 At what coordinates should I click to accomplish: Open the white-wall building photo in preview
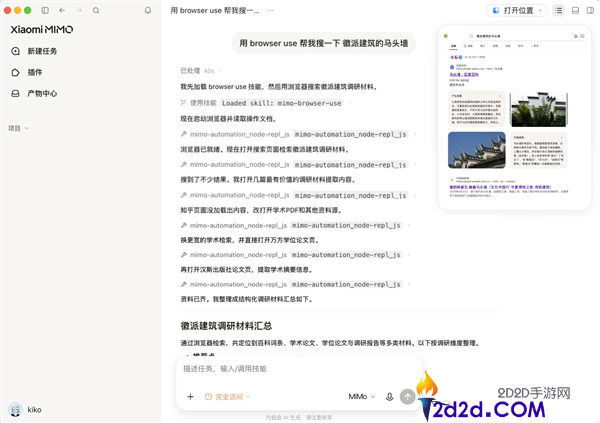[539, 109]
